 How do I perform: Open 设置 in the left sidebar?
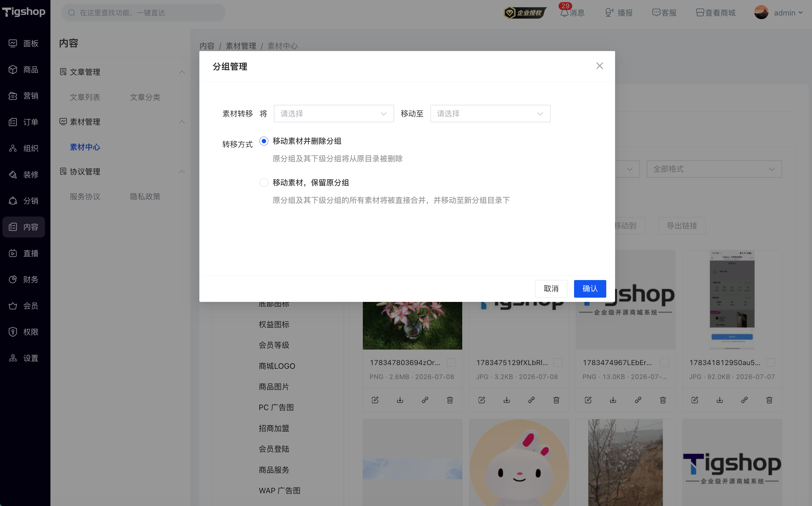[23, 358]
